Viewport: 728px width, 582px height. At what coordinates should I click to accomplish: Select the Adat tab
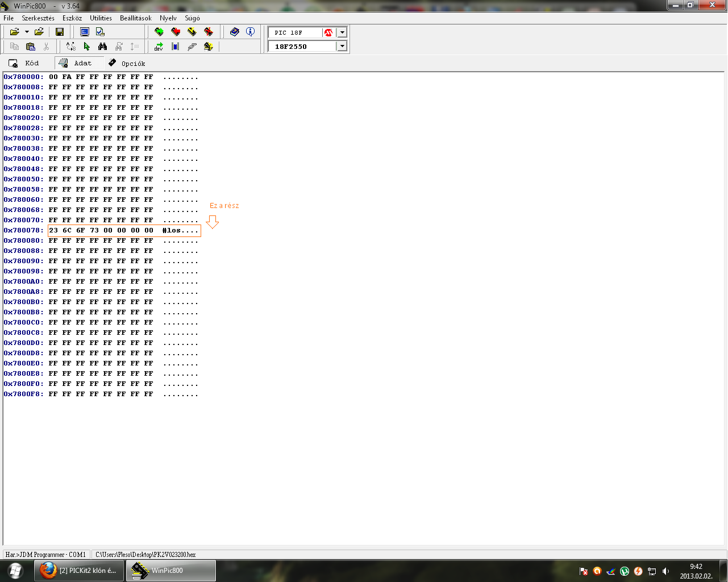79,63
